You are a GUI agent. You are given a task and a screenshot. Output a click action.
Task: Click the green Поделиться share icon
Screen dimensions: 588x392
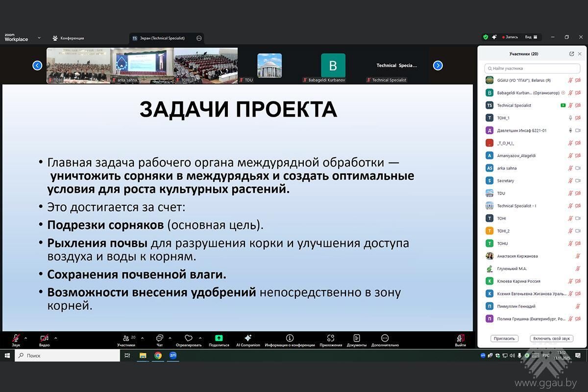click(x=219, y=338)
